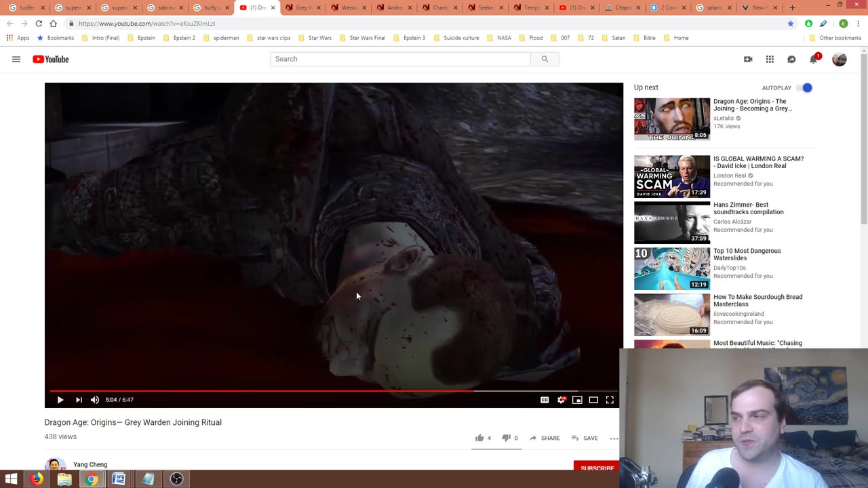Open more actions ellipsis under the video

pos(614,439)
